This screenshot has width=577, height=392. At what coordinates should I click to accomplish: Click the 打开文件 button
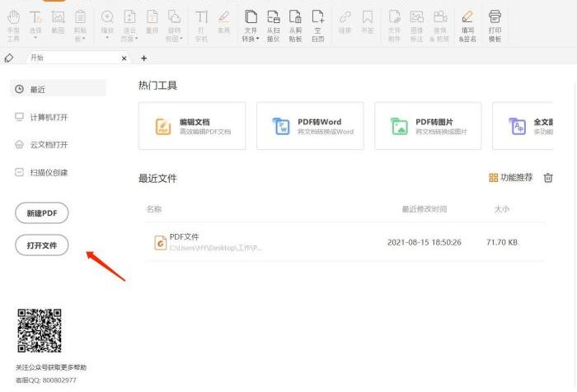42,245
